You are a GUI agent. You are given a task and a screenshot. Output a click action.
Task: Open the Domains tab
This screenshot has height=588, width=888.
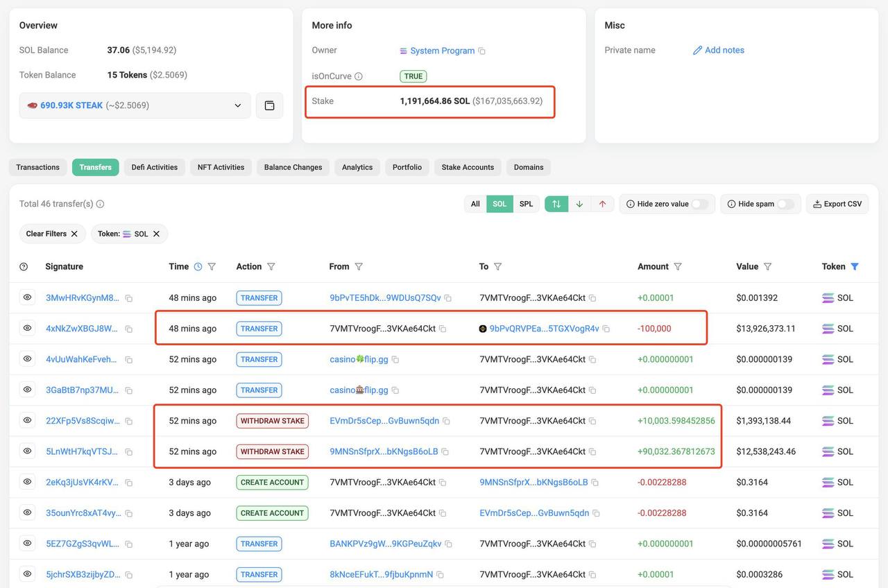click(529, 167)
